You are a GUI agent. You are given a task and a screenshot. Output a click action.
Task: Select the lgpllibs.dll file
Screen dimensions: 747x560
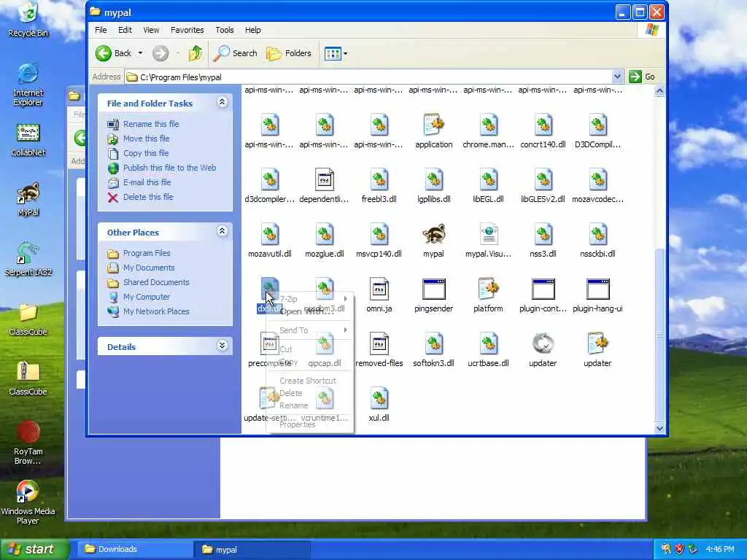433,186
